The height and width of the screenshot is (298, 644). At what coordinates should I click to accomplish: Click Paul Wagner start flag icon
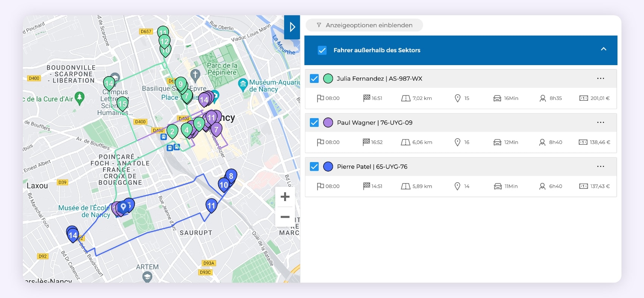click(x=320, y=142)
